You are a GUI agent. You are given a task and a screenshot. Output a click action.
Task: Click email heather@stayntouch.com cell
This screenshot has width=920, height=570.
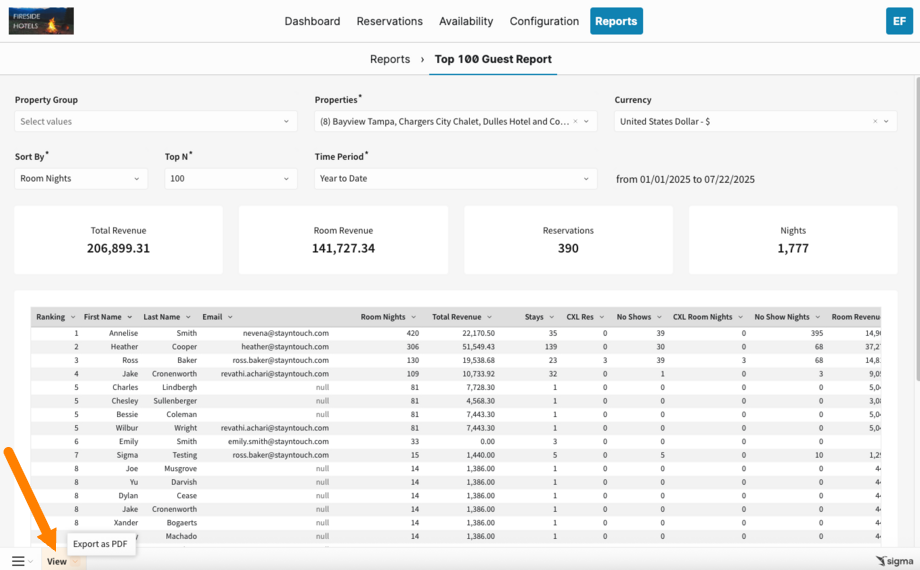point(285,347)
